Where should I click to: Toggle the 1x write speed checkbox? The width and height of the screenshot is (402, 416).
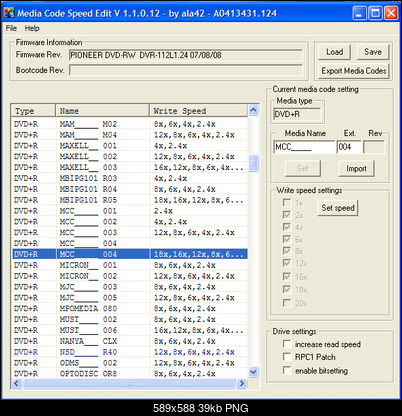click(x=286, y=203)
